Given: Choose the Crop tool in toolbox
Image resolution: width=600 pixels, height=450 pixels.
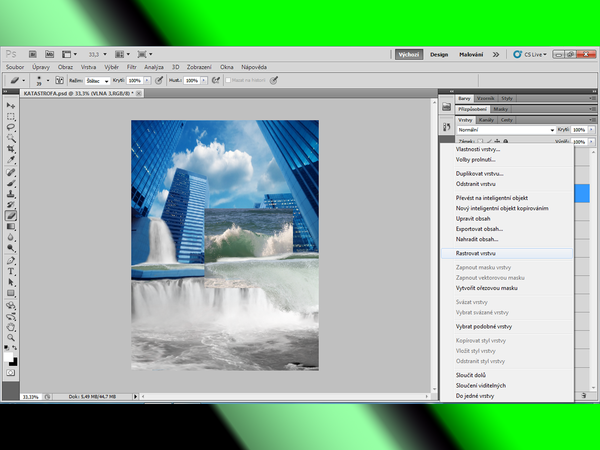Looking at the screenshot, I should [11, 149].
